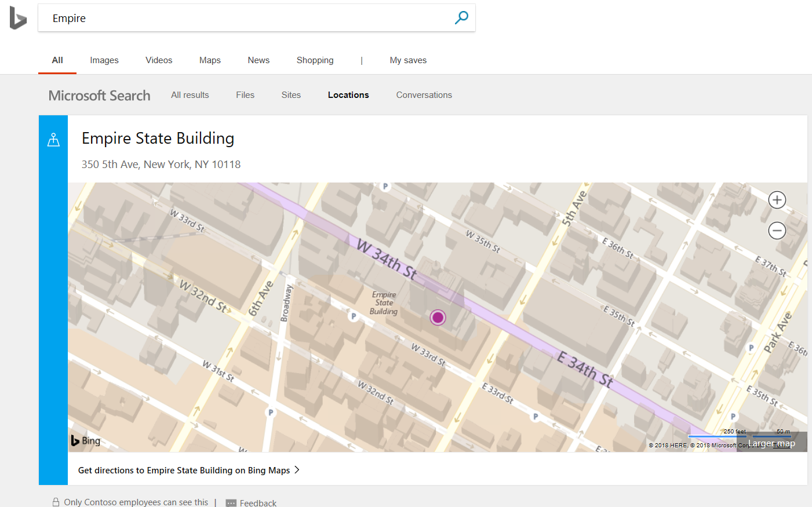Zoom out using the minus button on the map
812x507 pixels.
click(x=777, y=230)
